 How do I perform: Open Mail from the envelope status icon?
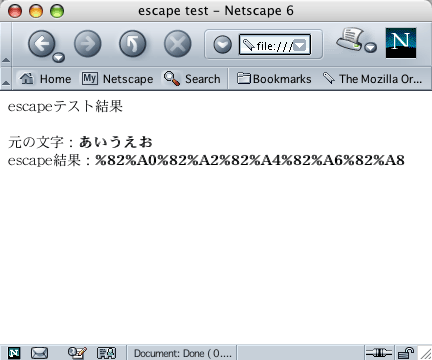click(39, 353)
